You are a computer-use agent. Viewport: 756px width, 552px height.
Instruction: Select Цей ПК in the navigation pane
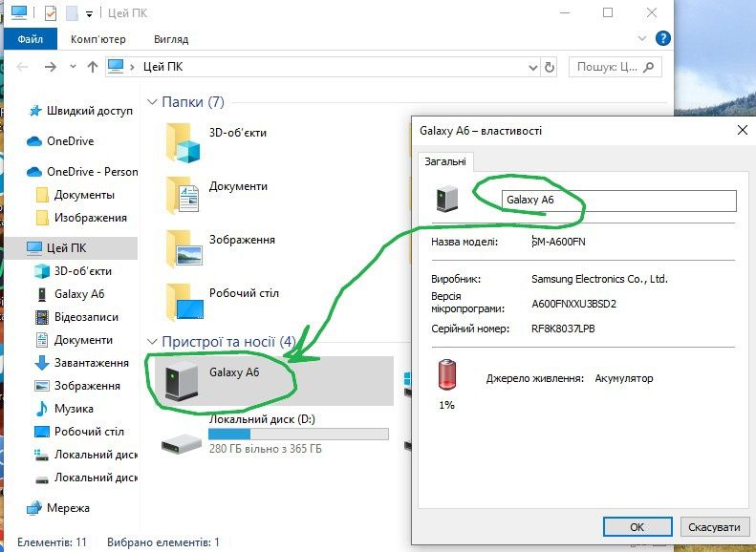click(71, 248)
